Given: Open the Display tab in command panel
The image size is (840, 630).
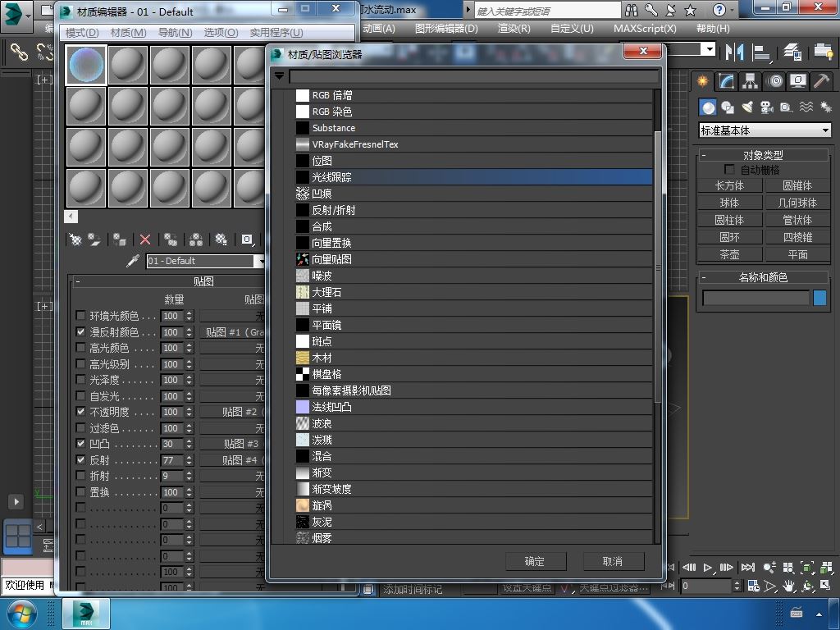Looking at the screenshot, I should pyautogui.click(x=798, y=81).
